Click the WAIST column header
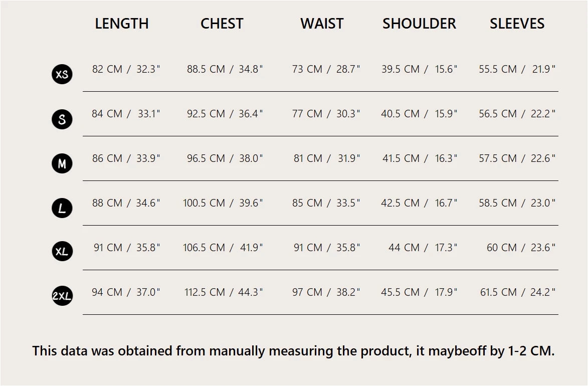 coord(322,24)
